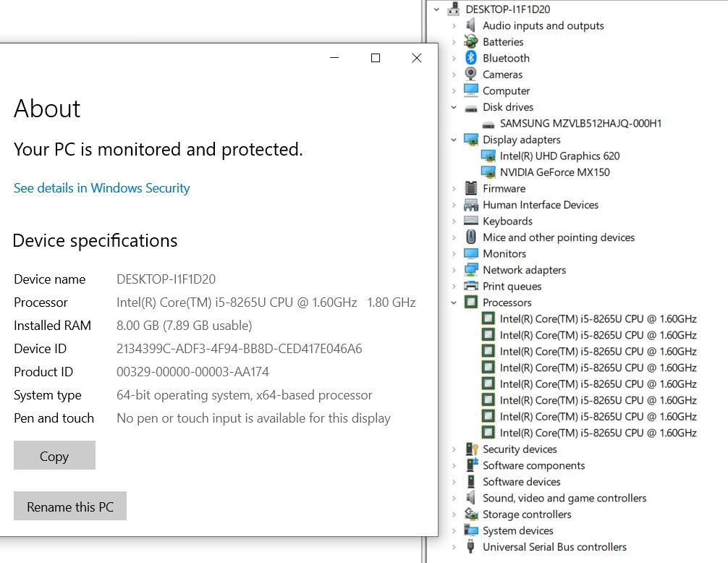Click the Audio inputs and outputs speaker icon
728x563 pixels.
tap(471, 25)
